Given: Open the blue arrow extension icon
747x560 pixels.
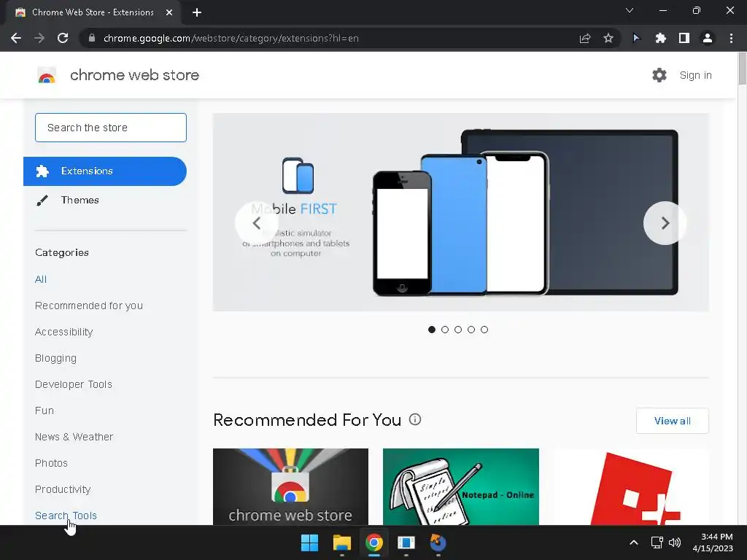Looking at the screenshot, I should (636, 38).
